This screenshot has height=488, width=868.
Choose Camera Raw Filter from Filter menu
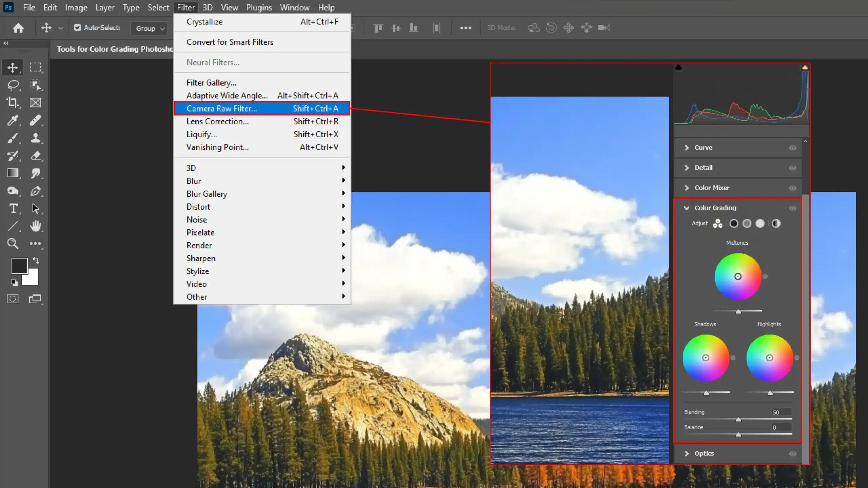click(x=262, y=108)
